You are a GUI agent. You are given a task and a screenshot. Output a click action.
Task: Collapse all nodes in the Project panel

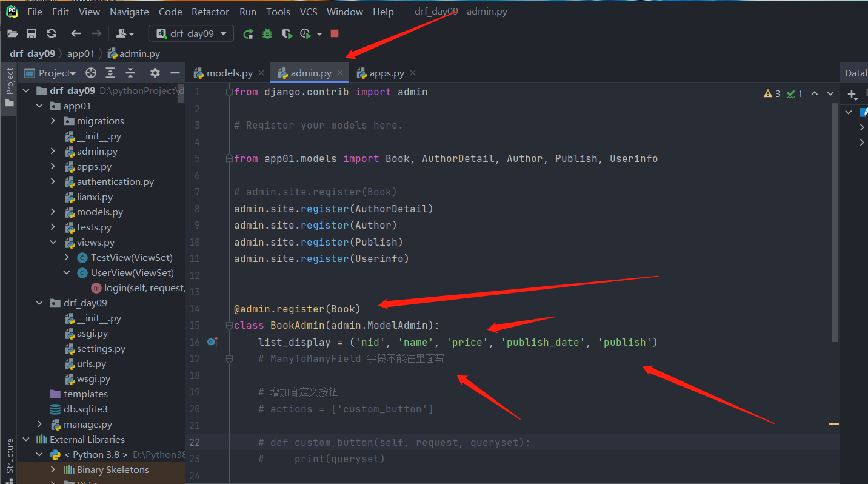click(x=130, y=73)
